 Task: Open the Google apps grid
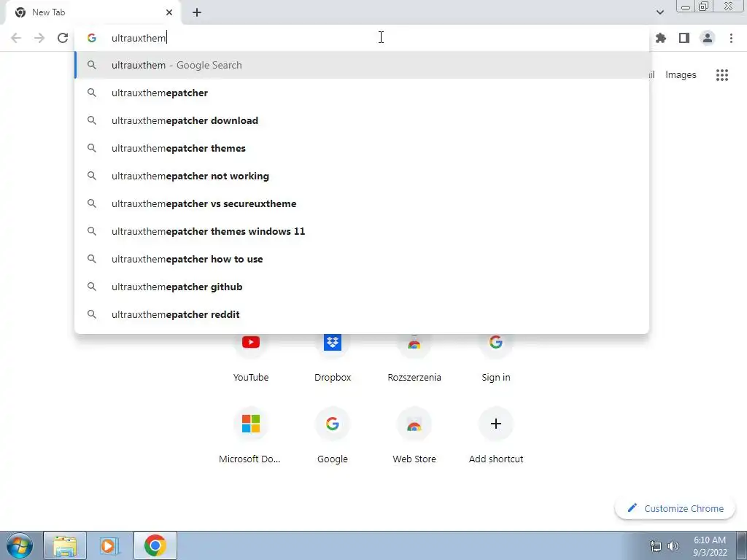[722, 75]
